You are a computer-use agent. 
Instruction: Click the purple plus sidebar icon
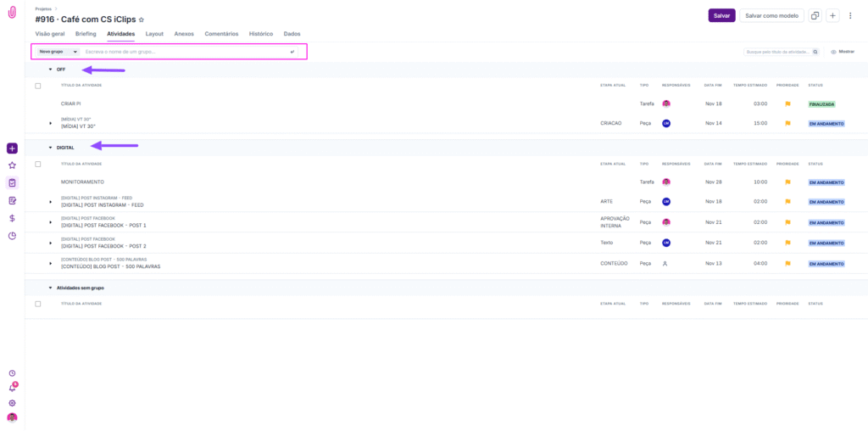12,148
